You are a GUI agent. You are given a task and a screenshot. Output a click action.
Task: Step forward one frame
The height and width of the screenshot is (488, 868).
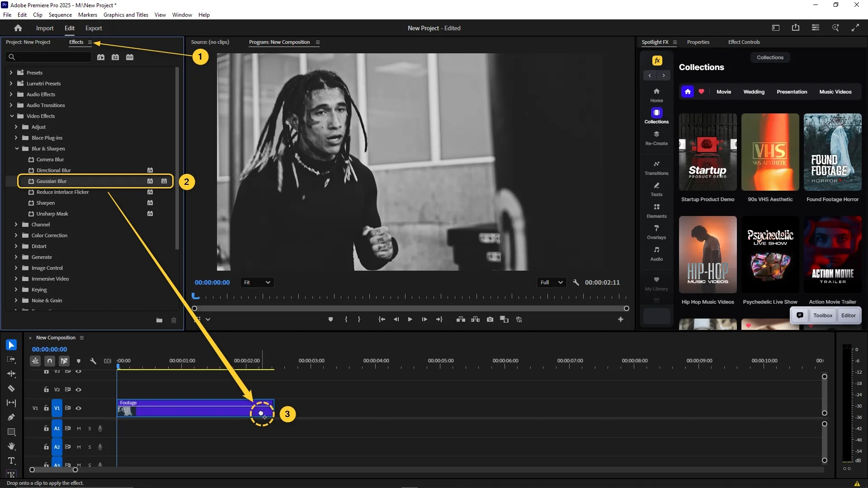[x=425, y=319]
